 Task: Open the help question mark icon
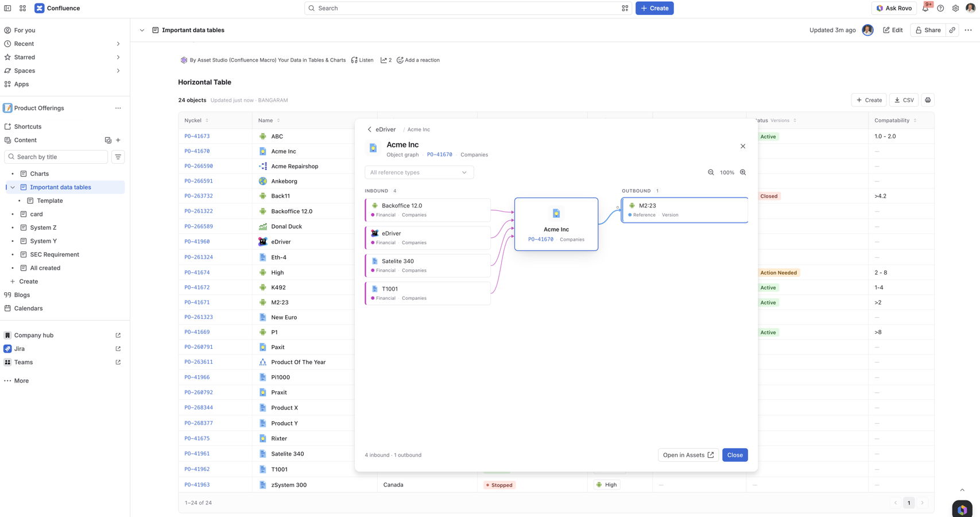tap(940, 8)
